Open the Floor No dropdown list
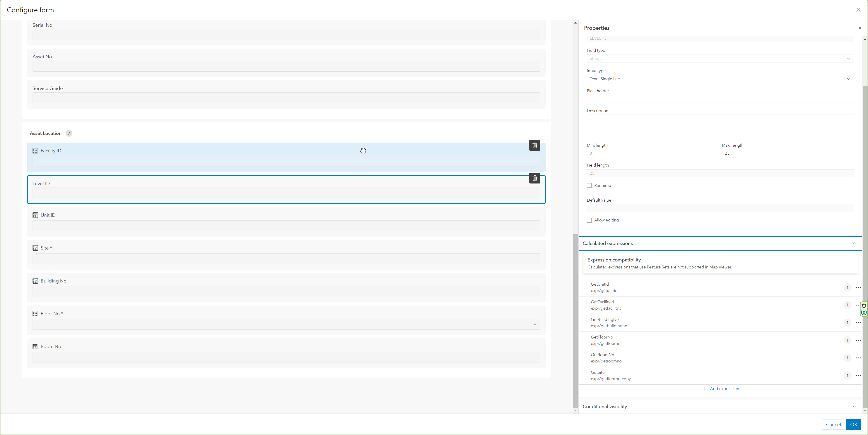The image size is (868, 435). (534, 324)
